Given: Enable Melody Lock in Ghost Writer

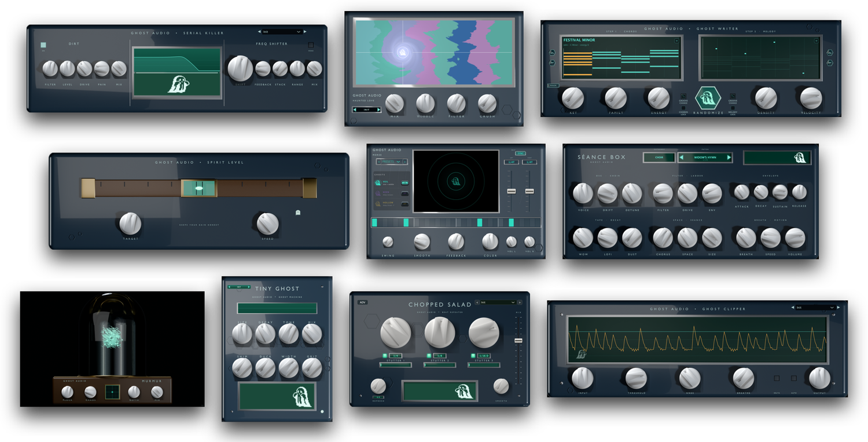Looking at the screenshot, I should click(733, 108).
